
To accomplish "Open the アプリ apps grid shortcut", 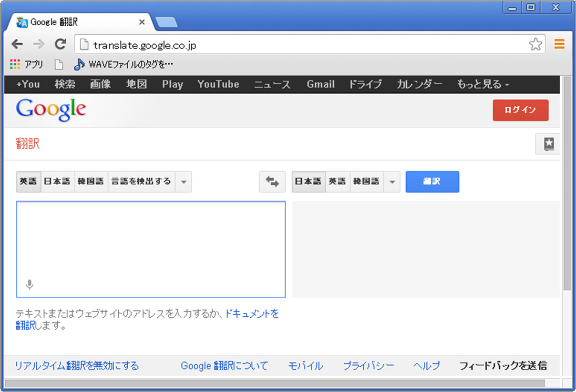I will [x=26, y=64].
